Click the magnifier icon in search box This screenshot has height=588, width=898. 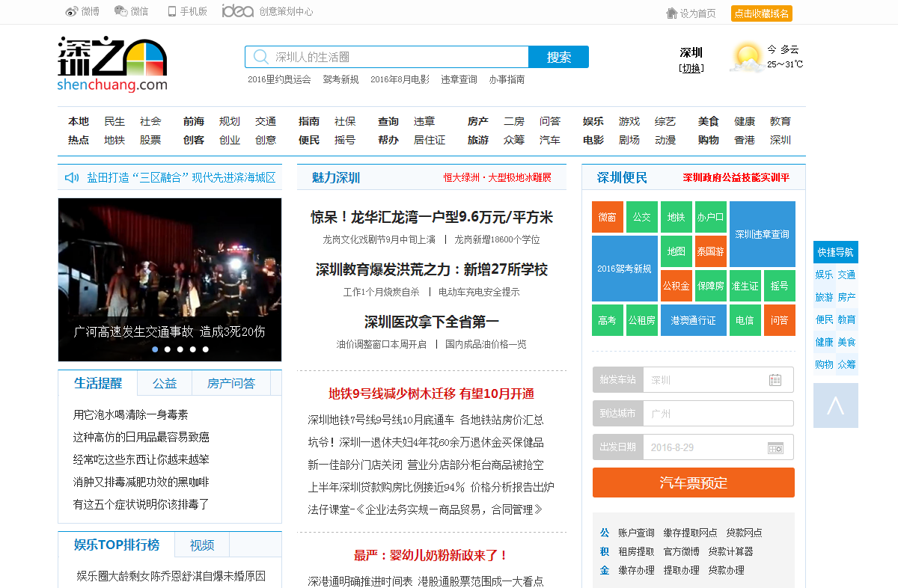[x=260, y=57]
